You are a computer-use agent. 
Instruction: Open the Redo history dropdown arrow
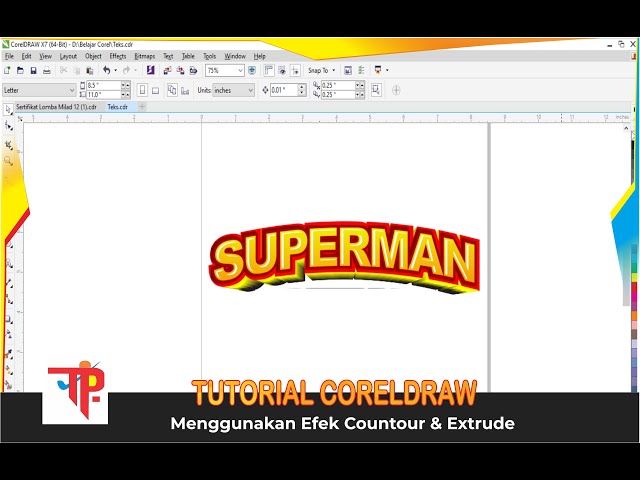(136, 70)
